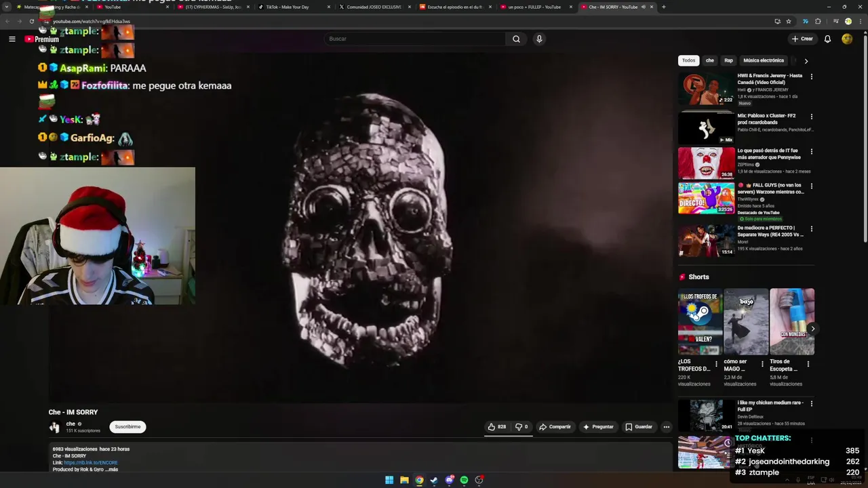
Task: Open more actions three-dot menu below video
Action: point(667,427)
